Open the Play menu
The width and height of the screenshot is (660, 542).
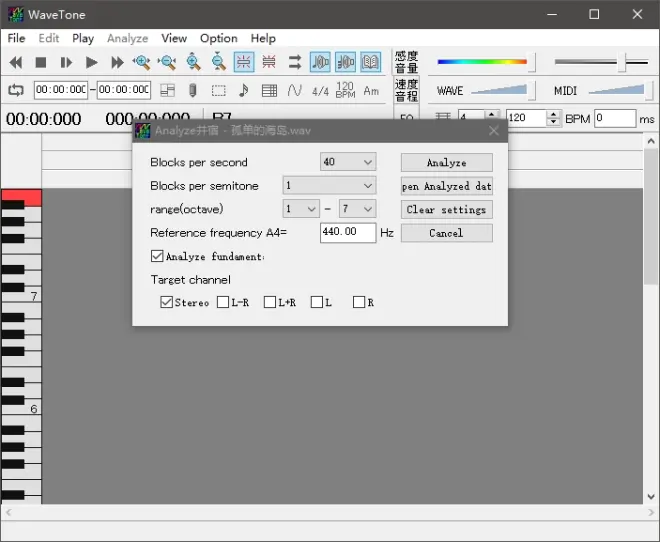(83, 38)
